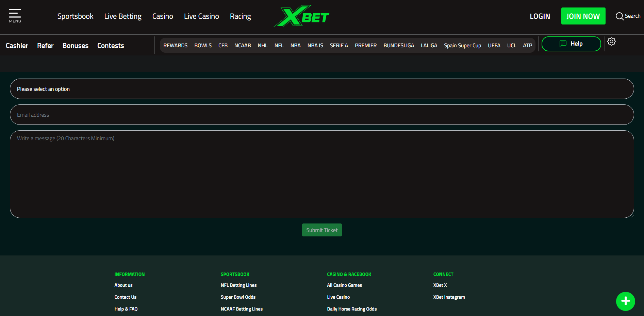The height and width of the screenshot is (316, 644).
Task: Select PREMIER in the sports bar
Action: tap(366, 45)
